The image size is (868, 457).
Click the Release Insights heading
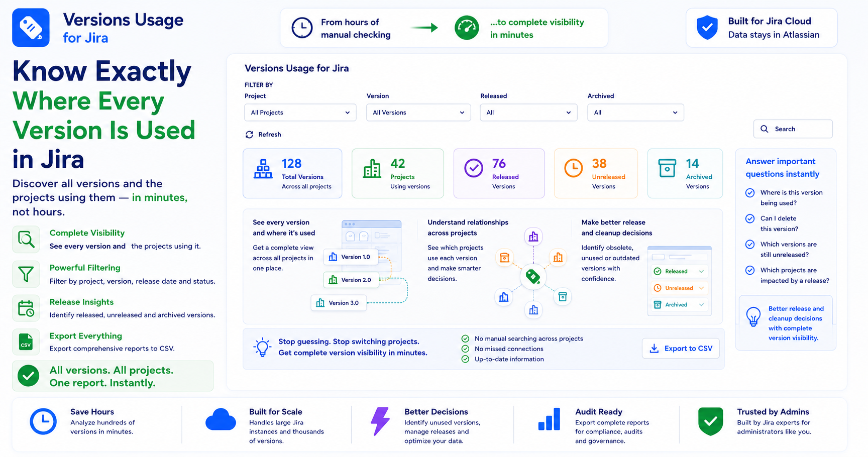(81, 302)
